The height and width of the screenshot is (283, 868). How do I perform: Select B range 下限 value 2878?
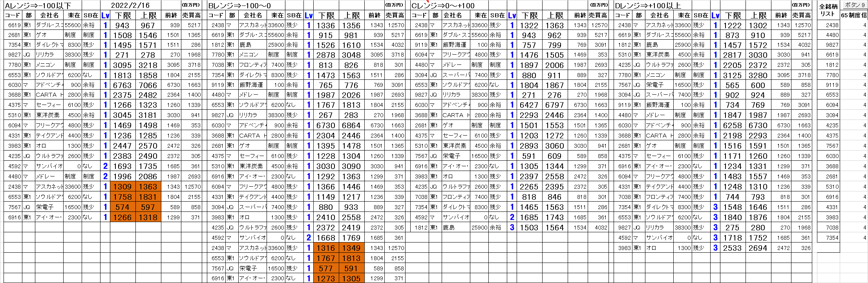pos(326,55)
